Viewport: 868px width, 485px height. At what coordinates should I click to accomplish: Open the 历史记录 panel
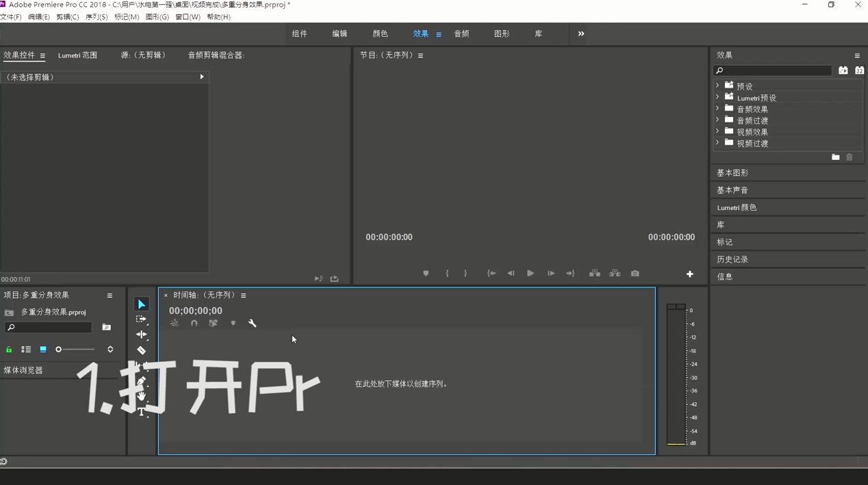[732, 259]
